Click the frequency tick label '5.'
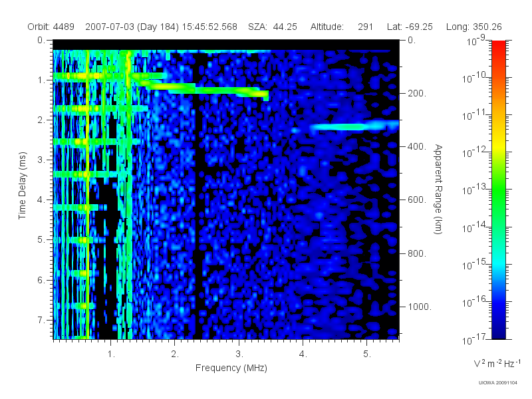The image size is (532, 399). 367,354
